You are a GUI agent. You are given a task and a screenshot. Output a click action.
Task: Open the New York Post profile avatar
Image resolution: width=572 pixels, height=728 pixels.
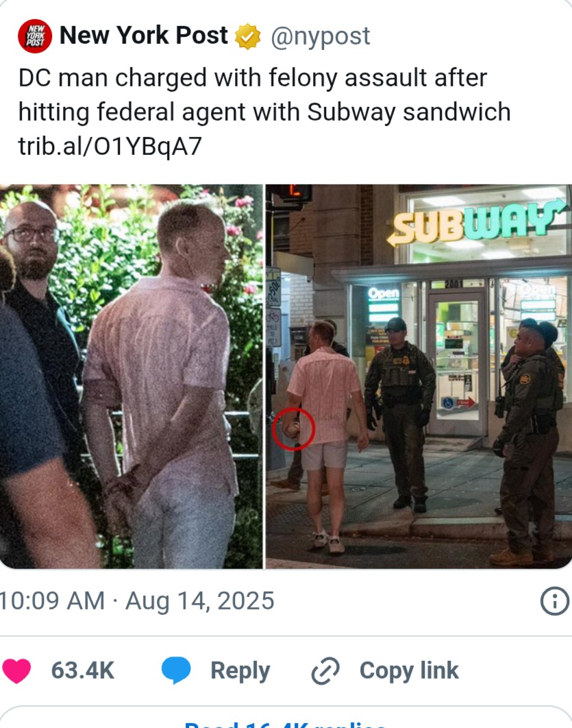[35, 36]
